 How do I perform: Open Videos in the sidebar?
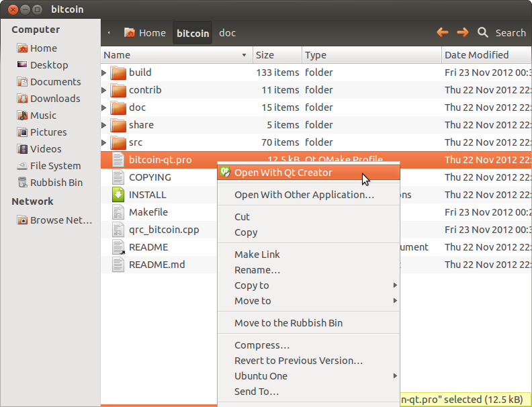point(39,149)
